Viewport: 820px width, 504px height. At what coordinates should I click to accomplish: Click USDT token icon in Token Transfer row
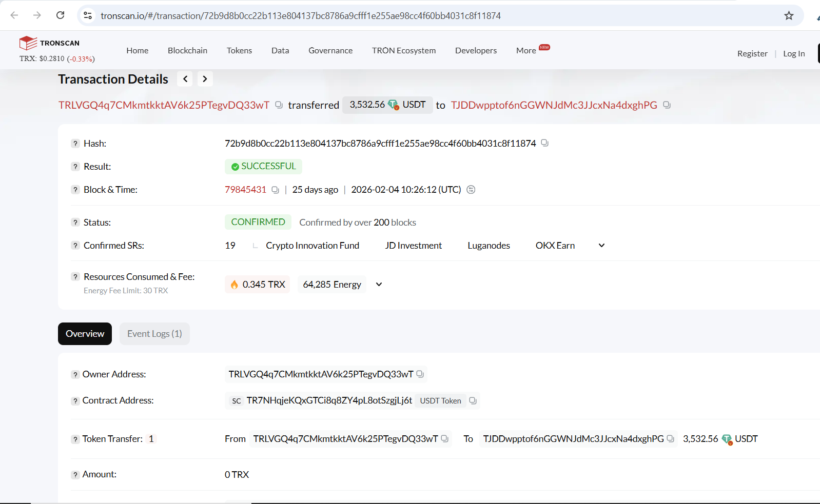point(727,439)
